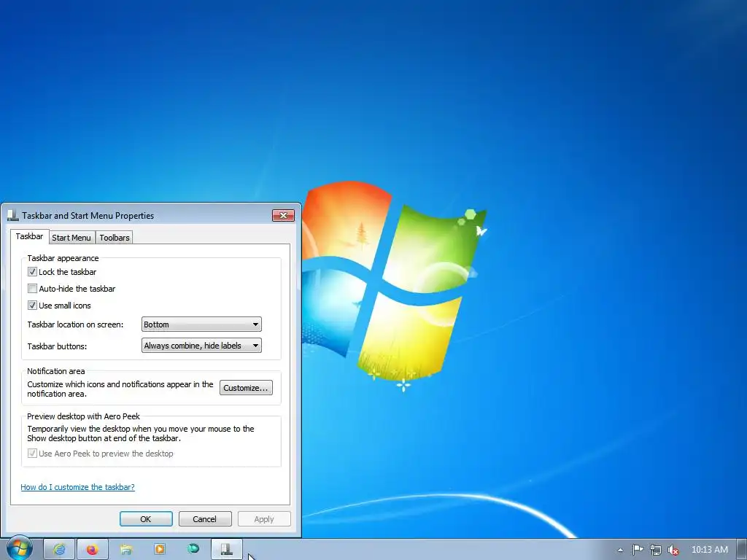
Task: Launch Windows Media Player taskbar icon
Action: click(x=160, y=549)
